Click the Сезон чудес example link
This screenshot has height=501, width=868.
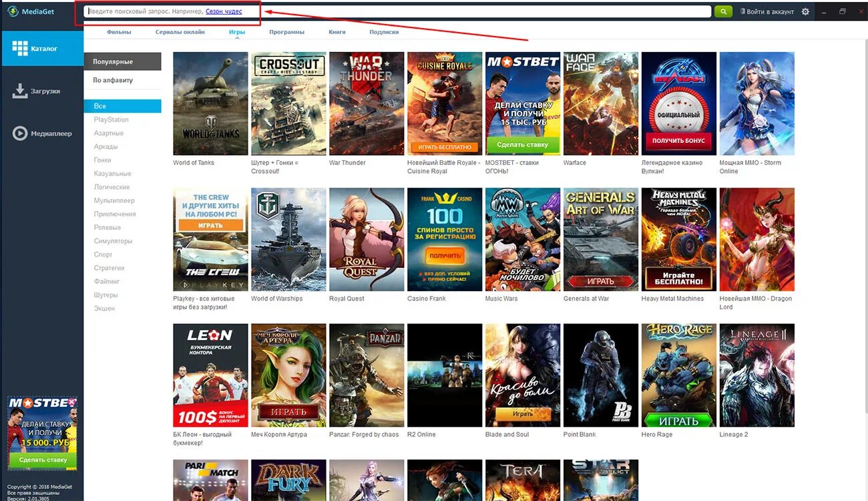coord(224,11)
